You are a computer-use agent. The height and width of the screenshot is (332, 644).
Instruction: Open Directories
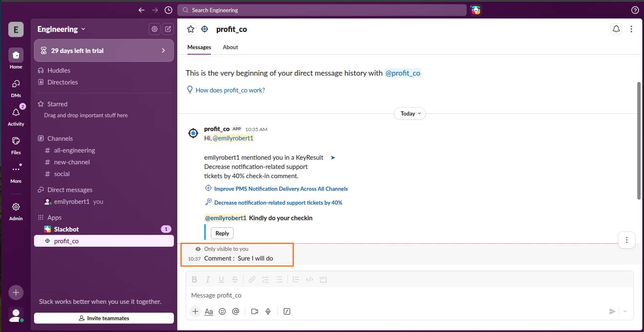coord(63,82)
